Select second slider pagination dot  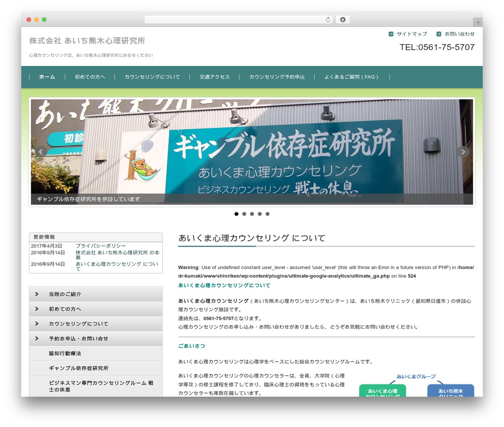pyautogui.click(x=244, y=214)
